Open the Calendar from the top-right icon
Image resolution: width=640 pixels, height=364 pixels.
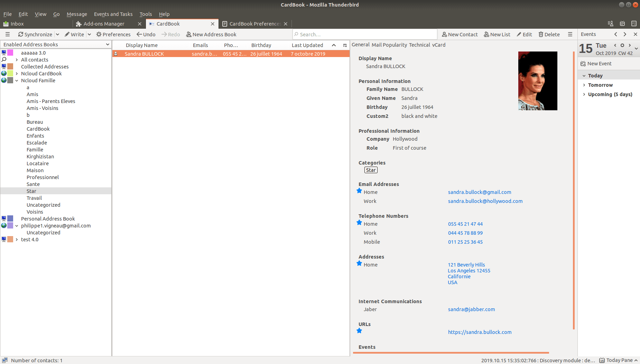[x=622, y=24]
